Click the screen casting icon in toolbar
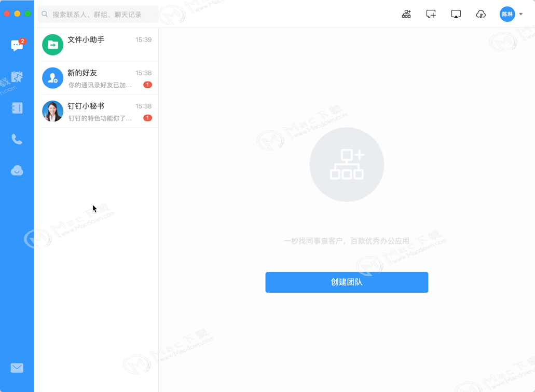Image resolution: width=535 pixels, height=392 pixels. click(x=456, y=14)
